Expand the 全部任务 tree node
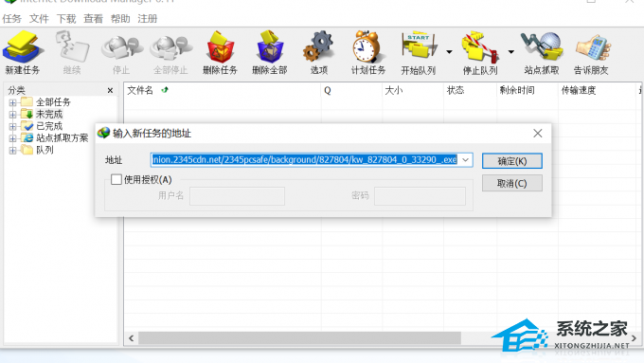This screenshot has width=644, height=363. coord(12,102)
